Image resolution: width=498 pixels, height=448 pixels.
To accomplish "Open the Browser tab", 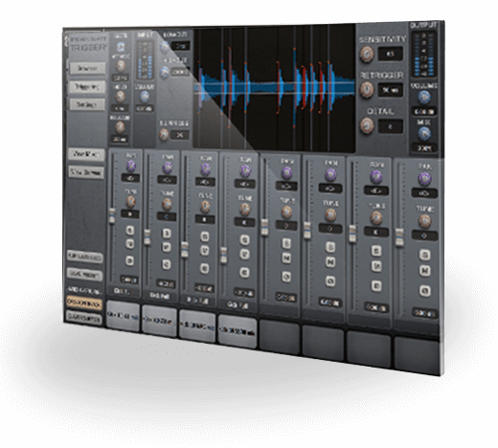I will (87, 69).
